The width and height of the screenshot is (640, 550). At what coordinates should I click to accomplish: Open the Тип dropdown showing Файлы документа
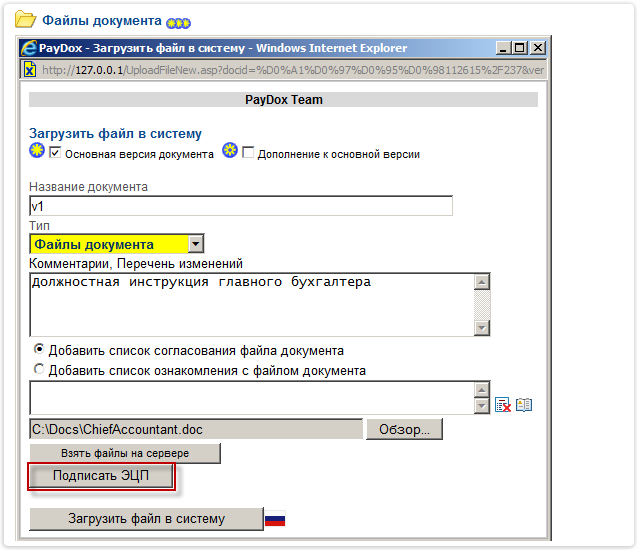pos(196,244)
